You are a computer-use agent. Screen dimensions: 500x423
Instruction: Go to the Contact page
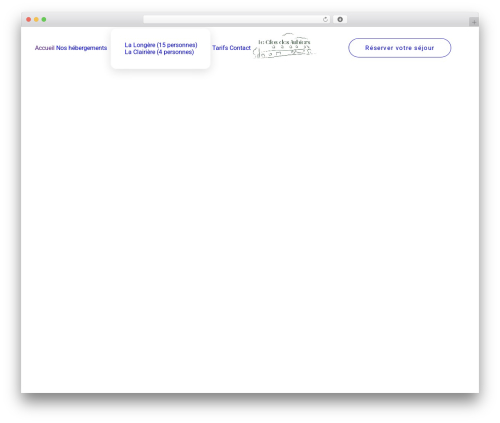240,48
